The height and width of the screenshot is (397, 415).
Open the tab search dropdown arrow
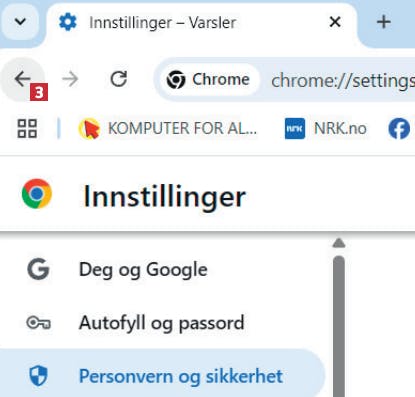20,22
